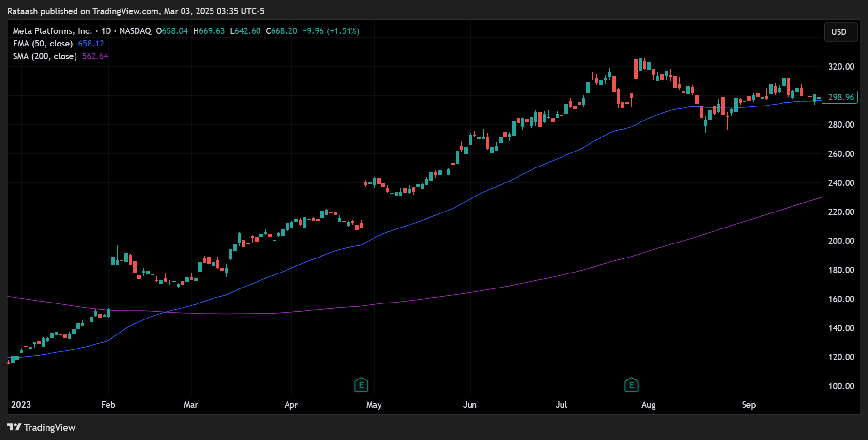868x440 pixels.
Task: Click the Apr label on time axis
Action: (x=291, y=405)
